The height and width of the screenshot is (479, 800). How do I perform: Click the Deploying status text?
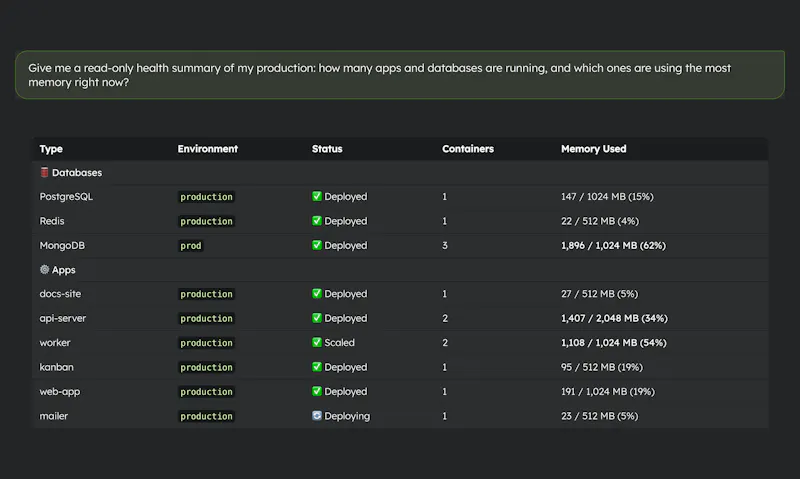pos(347,416)
